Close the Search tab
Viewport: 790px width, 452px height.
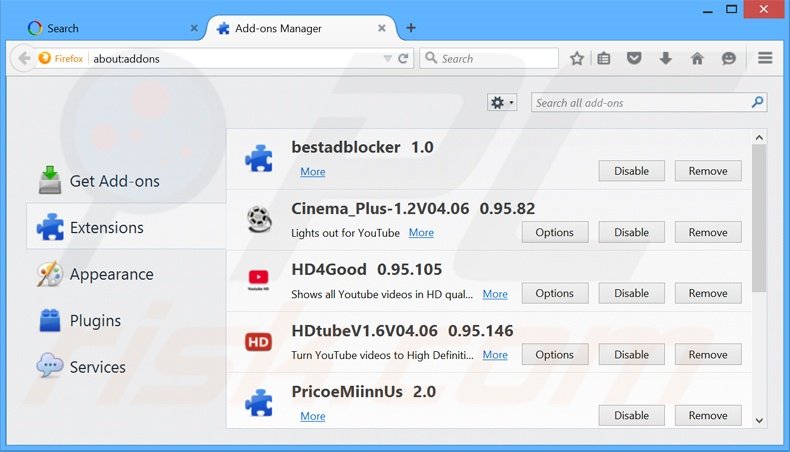point(194,28)
